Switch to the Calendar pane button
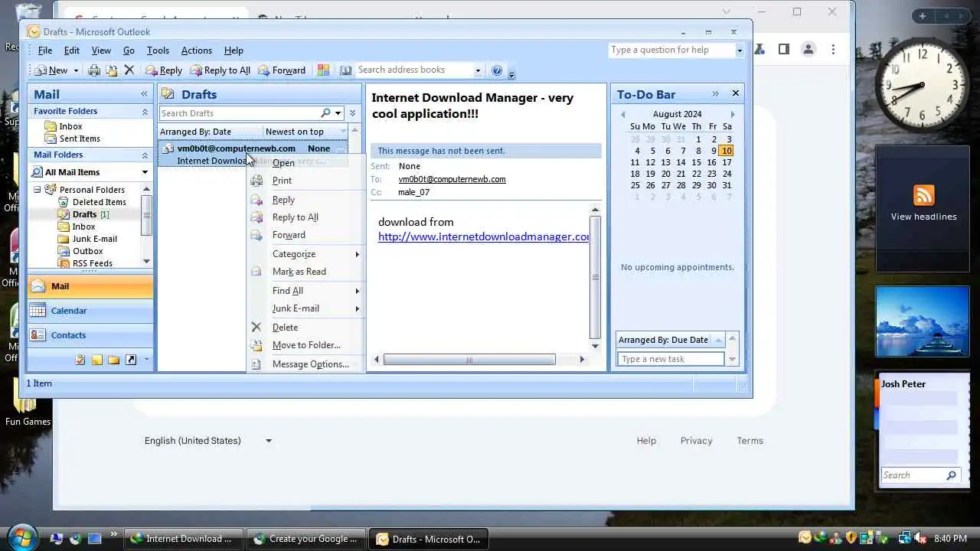 [90, 311]
